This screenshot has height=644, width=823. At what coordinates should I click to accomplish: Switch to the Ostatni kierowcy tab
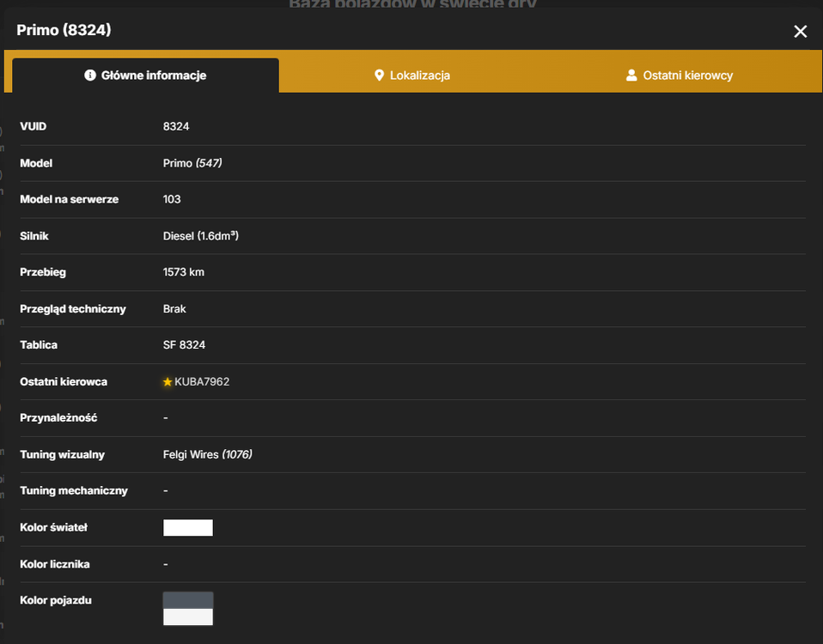(680, 76)
